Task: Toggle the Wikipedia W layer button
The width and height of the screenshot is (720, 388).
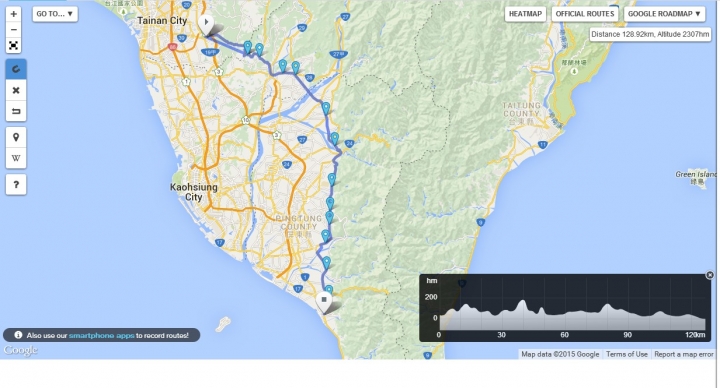Action: point(16,158)
